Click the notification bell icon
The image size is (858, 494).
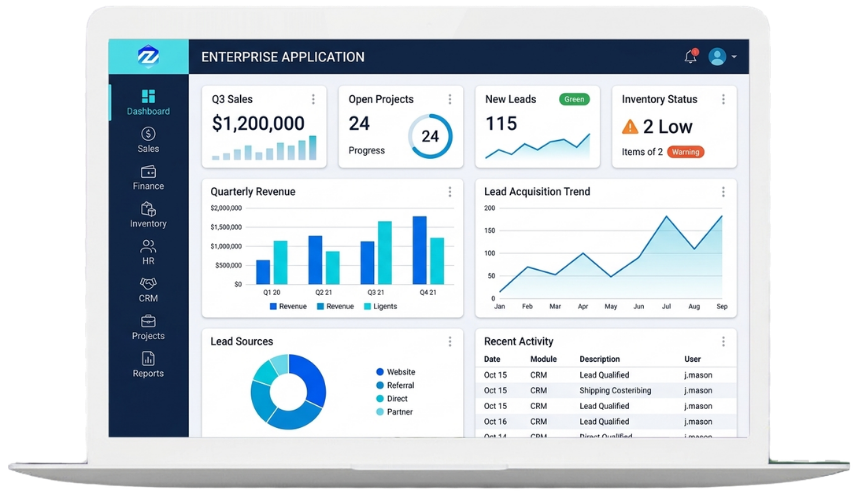(691, 56)
